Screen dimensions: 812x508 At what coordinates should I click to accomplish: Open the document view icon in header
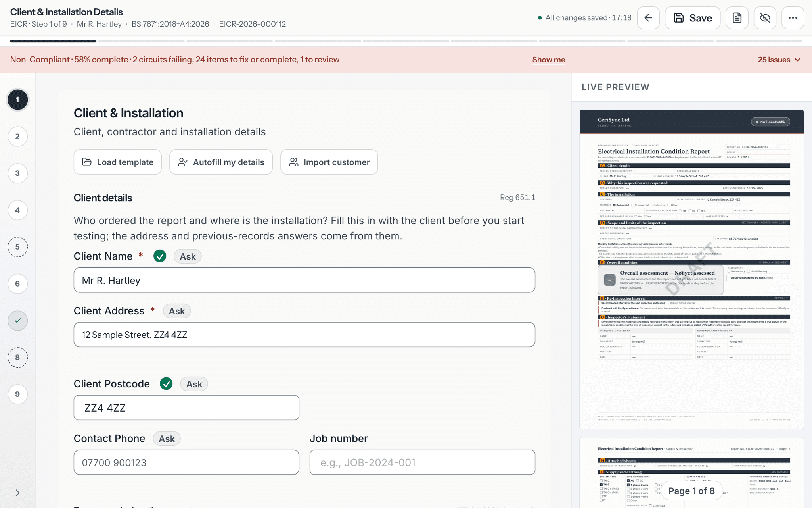click(x=737, y=18)
